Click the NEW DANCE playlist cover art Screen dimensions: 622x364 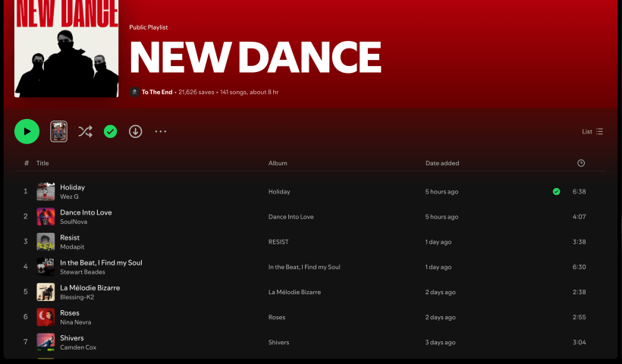point(66,49)
